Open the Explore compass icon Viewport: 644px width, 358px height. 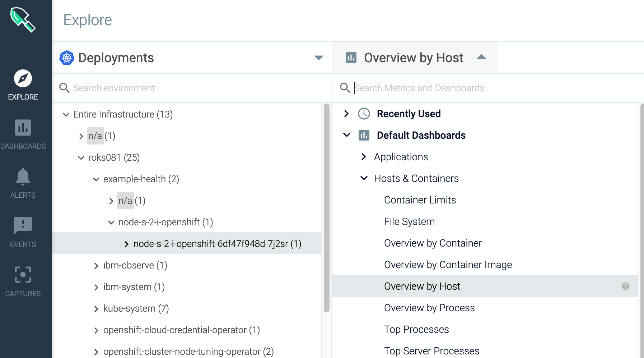coord(23,78)
